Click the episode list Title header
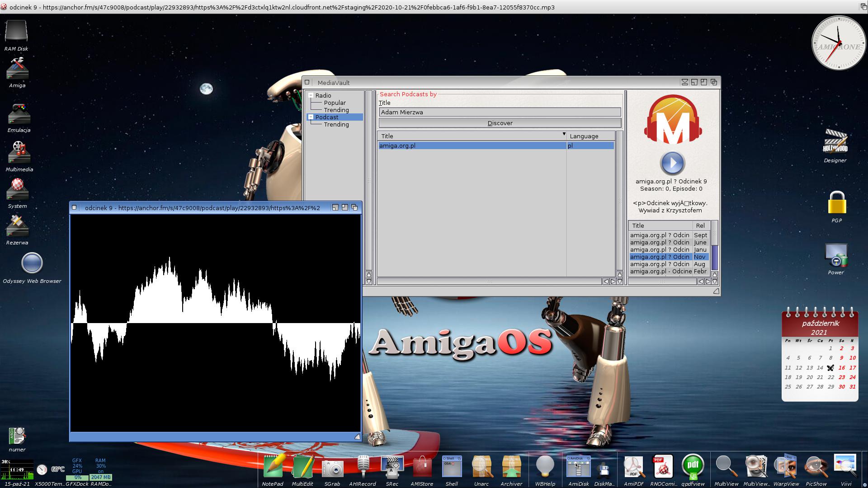The height and width of the screenshot is (488, 868). coord(660,225)
